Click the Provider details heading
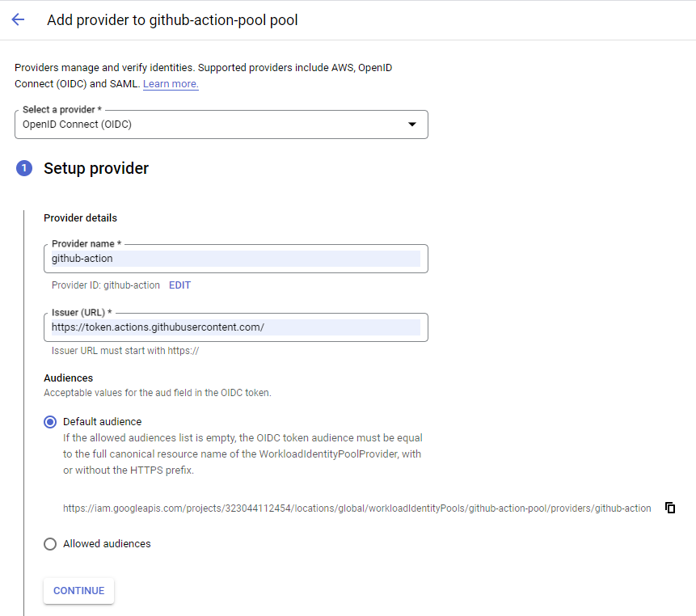 (x=80, y=218)
